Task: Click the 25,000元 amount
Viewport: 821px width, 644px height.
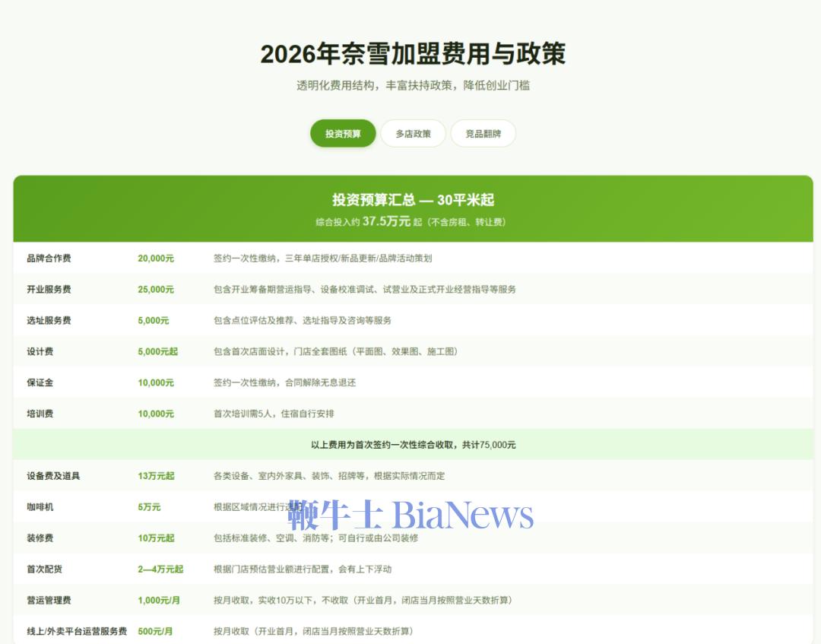Action: point(156,289)
